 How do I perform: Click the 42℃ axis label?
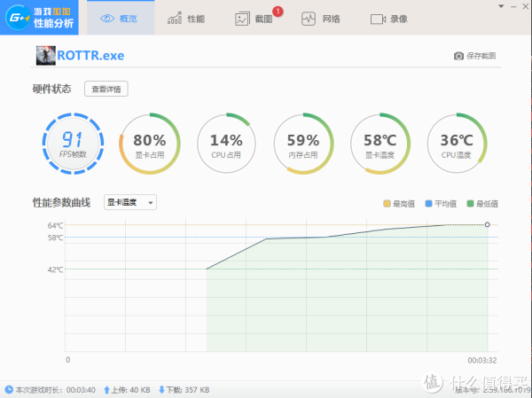(55, 269)
